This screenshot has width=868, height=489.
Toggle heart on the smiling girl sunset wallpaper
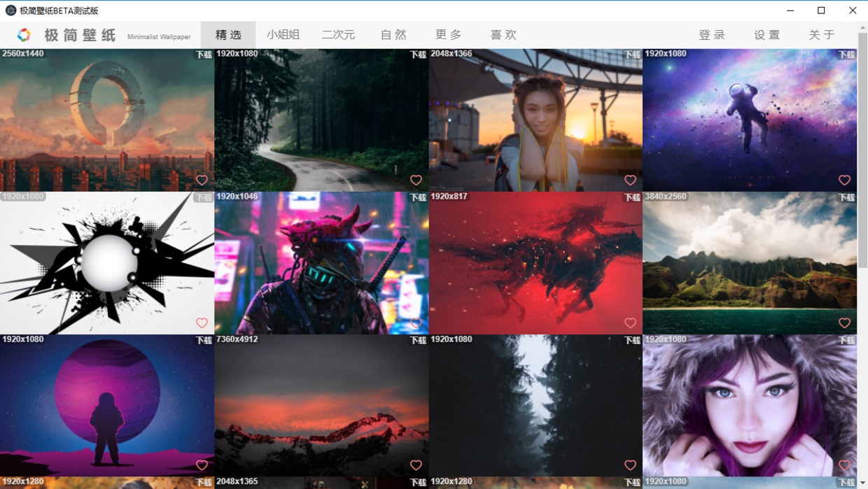point(630,180)
